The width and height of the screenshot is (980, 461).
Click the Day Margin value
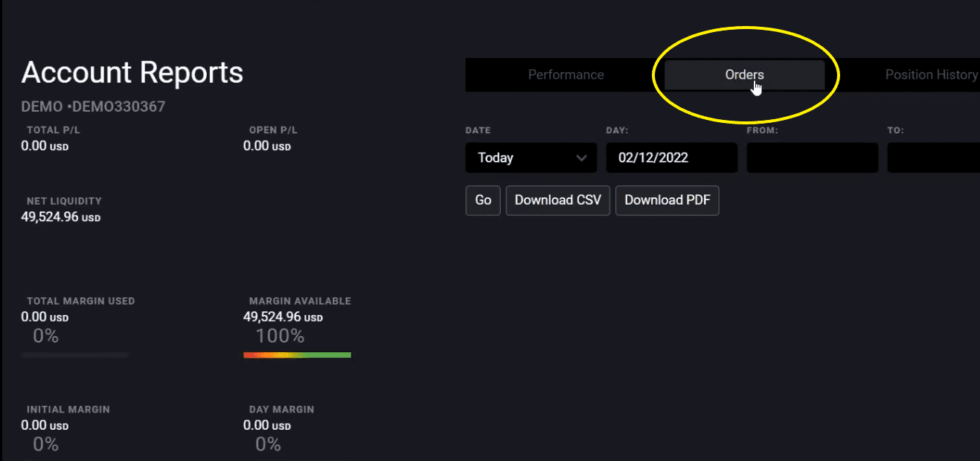point(266,425)
